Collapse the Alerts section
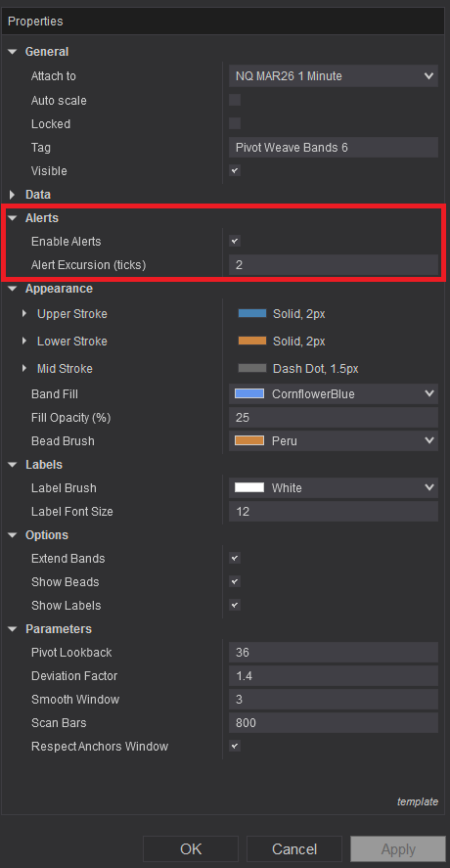 pyautogui.click(x=12, y=218)
